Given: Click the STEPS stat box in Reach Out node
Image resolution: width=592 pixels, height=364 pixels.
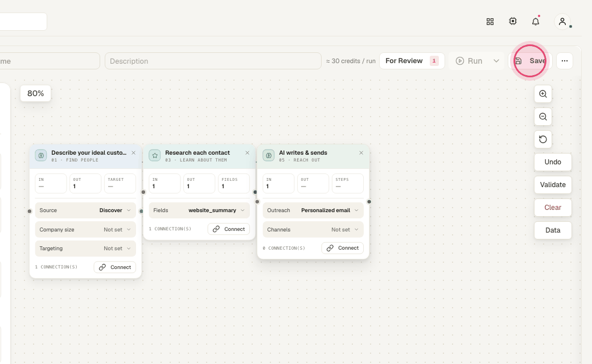Looking at the screenshot, I should [348, 183].
